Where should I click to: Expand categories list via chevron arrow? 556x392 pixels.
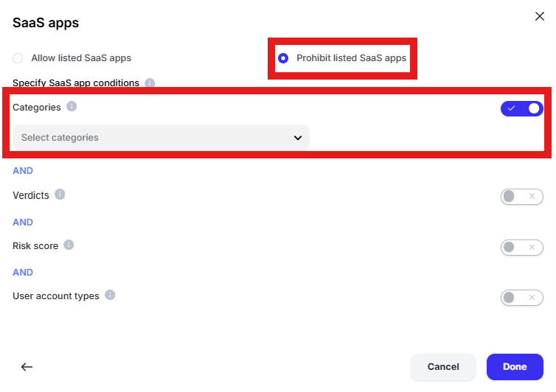298,138
